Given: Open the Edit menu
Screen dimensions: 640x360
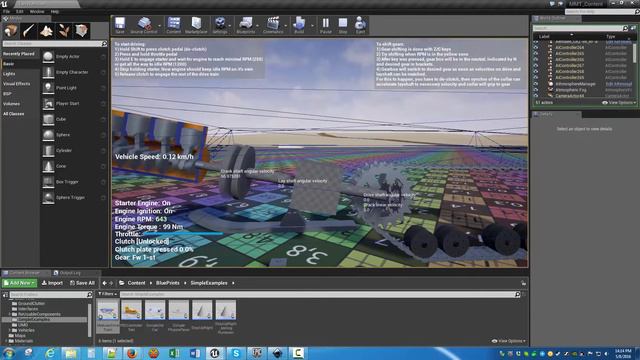Looking at the screenshot, I should click(x=20, y=11).
